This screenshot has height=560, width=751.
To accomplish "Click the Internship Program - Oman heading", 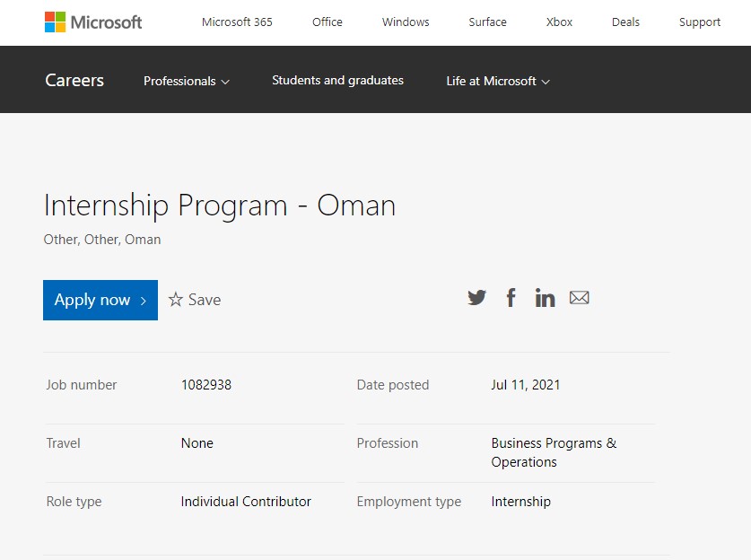I will tap(220, 206).
